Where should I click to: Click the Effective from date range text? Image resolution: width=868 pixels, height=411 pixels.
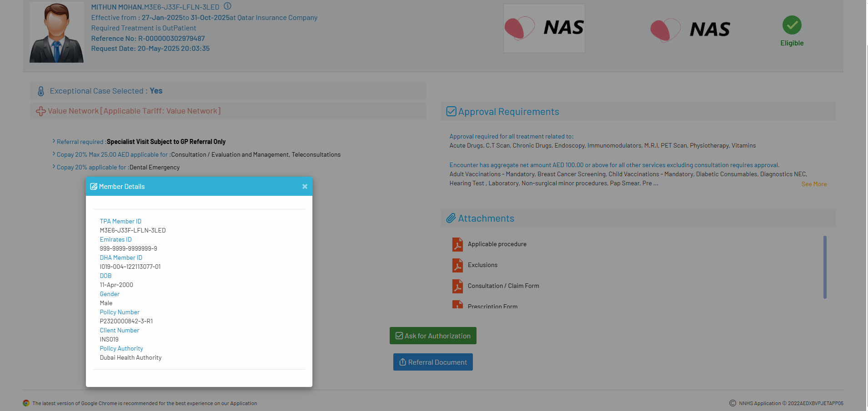204,18
